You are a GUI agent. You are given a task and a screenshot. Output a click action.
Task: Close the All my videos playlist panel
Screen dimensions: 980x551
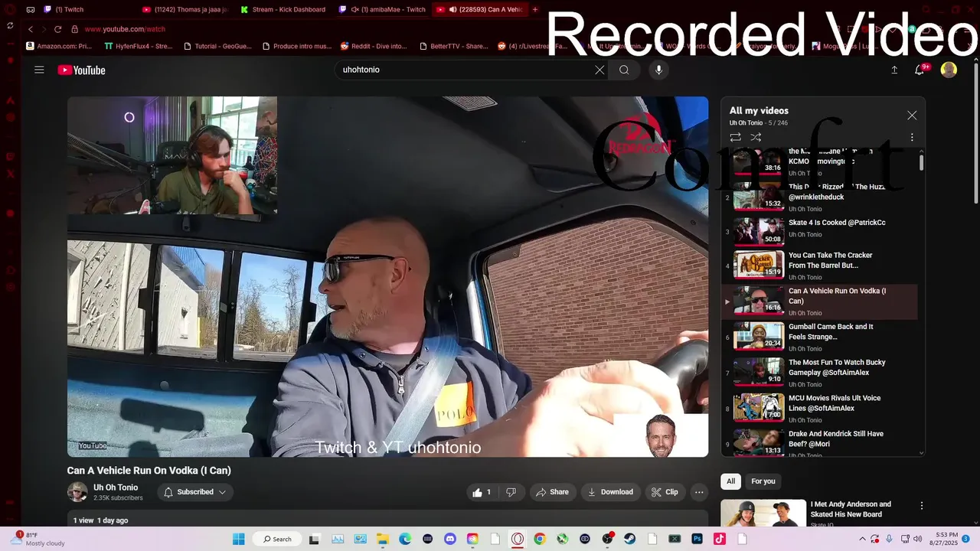click(912, 116)
